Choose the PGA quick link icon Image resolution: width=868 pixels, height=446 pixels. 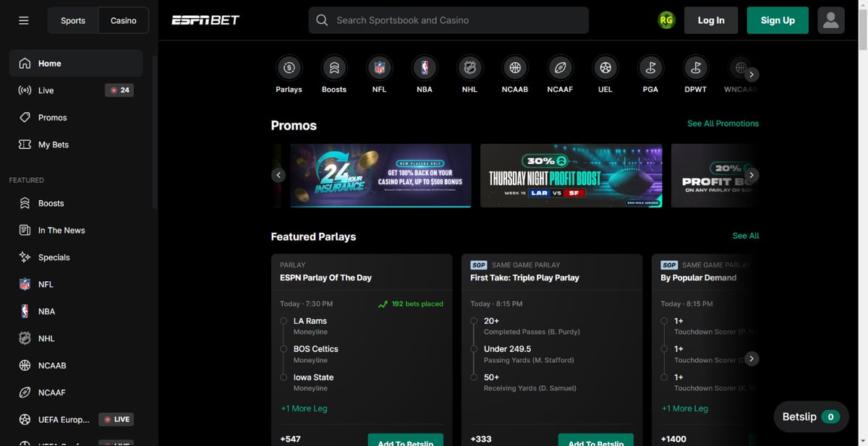pos(650,68)
